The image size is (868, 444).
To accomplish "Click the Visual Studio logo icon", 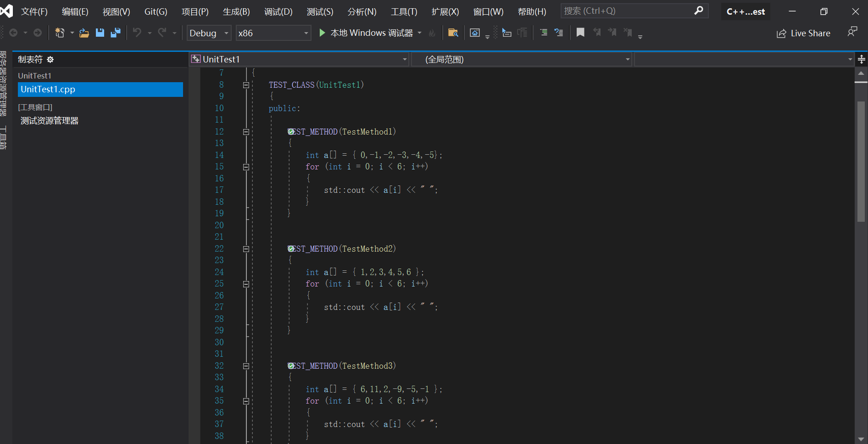I will tap(7, 11).
